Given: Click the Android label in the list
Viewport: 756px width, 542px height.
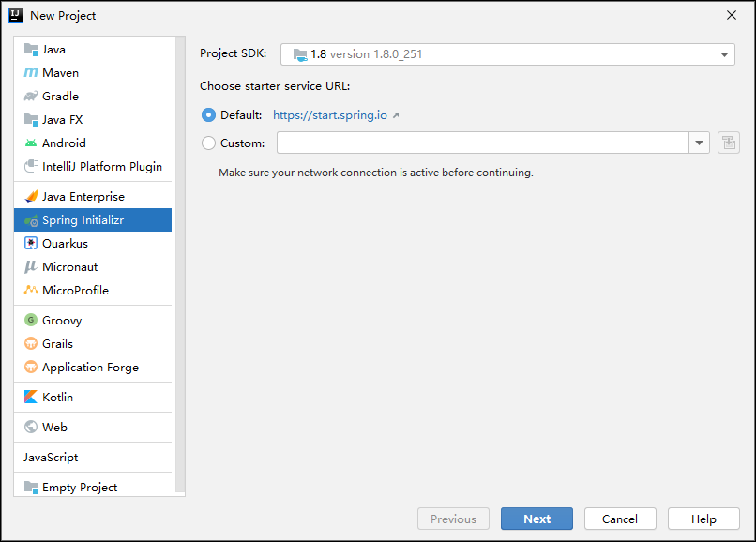Looking at the screenshot, I should click(x=64, y=143).
